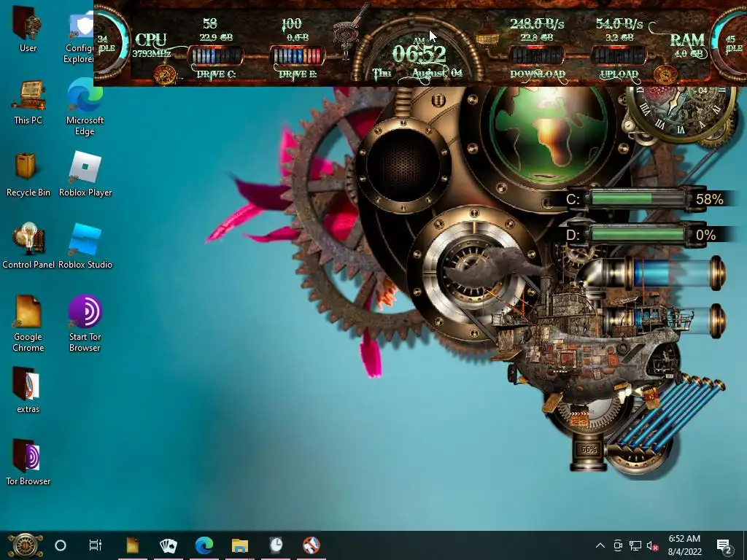Click the S medallion near the Upload meter
Viewport: 747px width, 560px height.
664,75
